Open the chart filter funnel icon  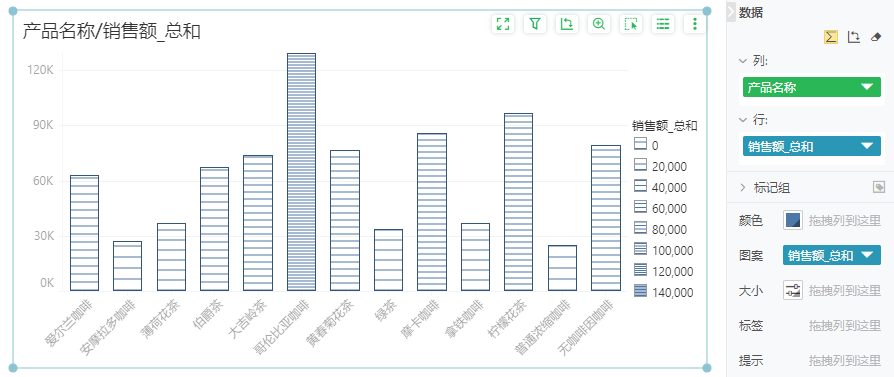(x=535, y=23)
